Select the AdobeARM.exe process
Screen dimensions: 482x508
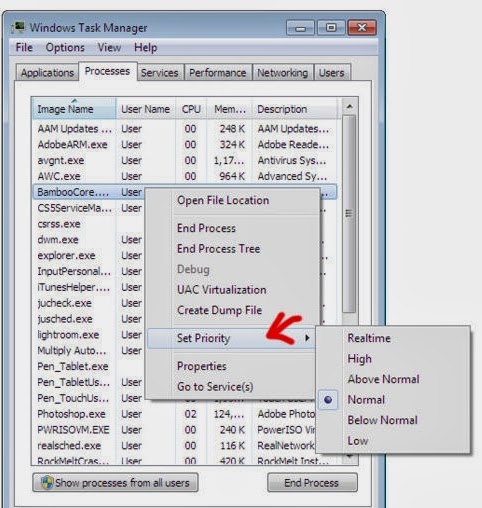[185, 144]
